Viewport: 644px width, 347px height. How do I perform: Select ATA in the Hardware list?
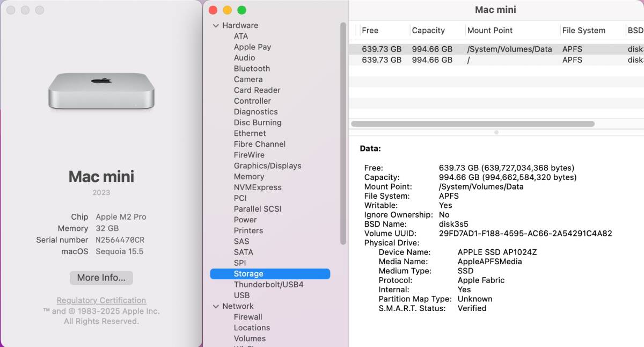point(241,36)
